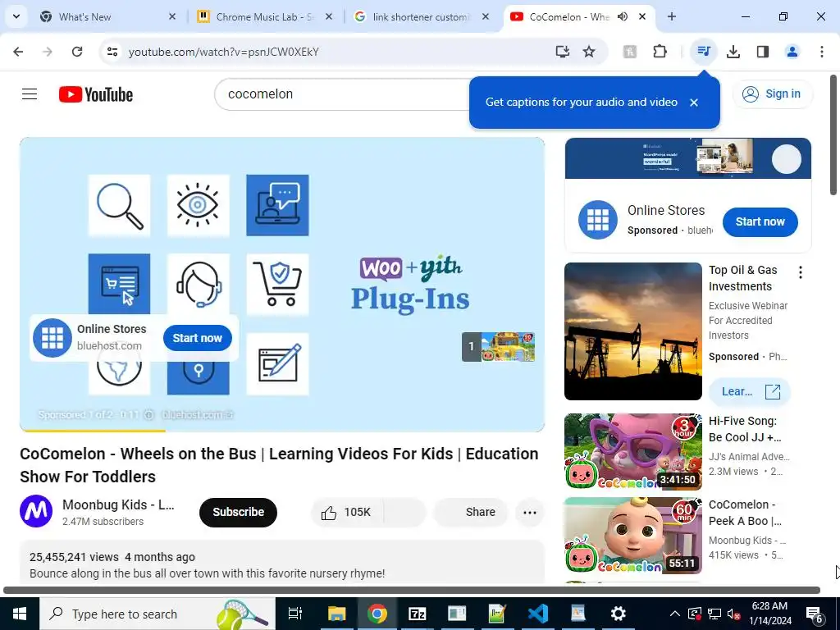Toggle the Chrome side panel
Screen dimensions: 840x630
tap(763, 52)
